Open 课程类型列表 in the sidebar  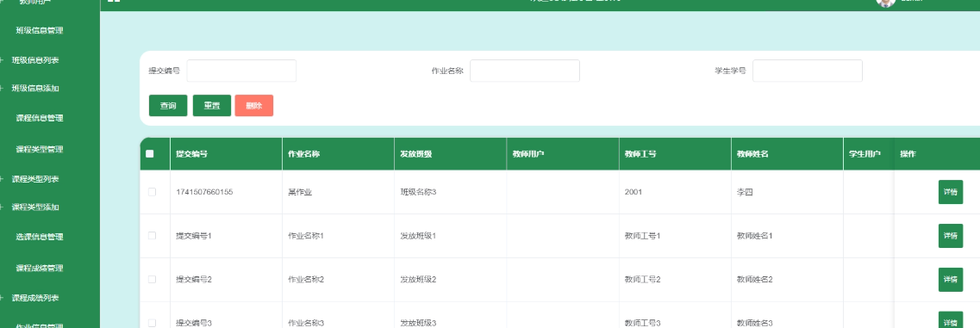point(35,179)
